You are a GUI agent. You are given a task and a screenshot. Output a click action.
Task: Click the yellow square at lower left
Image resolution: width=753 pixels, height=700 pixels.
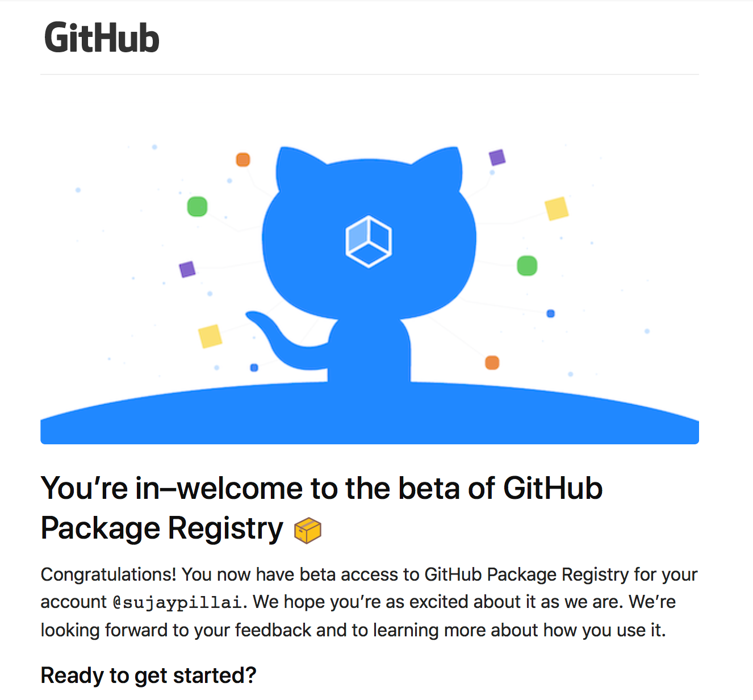pyautogui.click(x=210, y=336)
